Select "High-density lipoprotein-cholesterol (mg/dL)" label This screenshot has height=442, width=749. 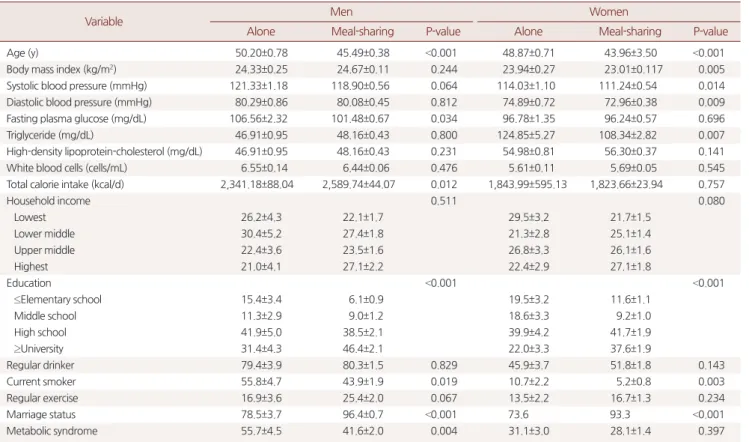104,151
